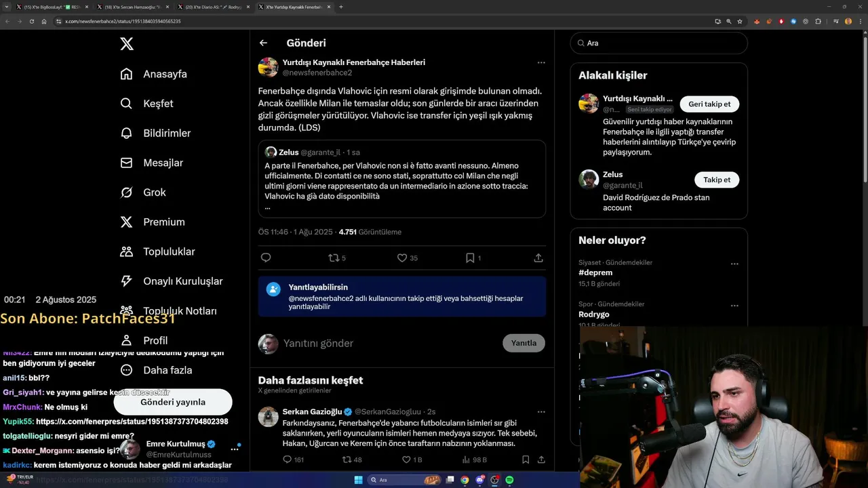The image size is (868, 488).
Task: Go back using Gönderi back arrow
Action: (x=263, y=43)
